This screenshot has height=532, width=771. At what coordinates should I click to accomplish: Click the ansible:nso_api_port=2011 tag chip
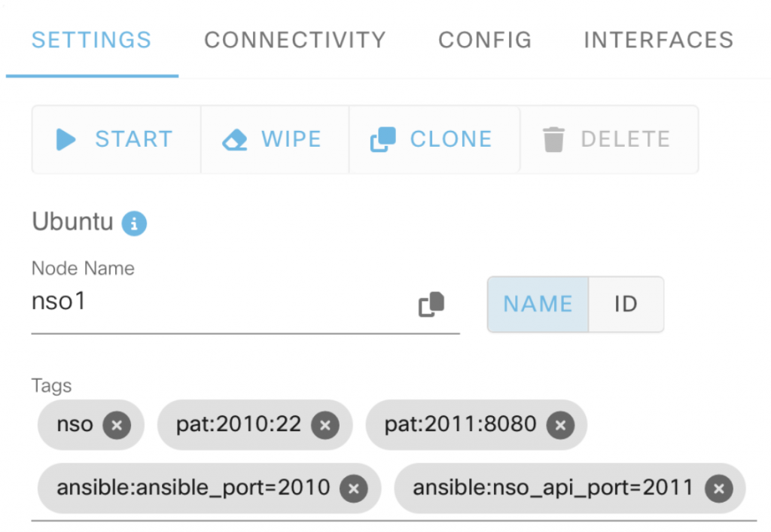pos(553,488)
